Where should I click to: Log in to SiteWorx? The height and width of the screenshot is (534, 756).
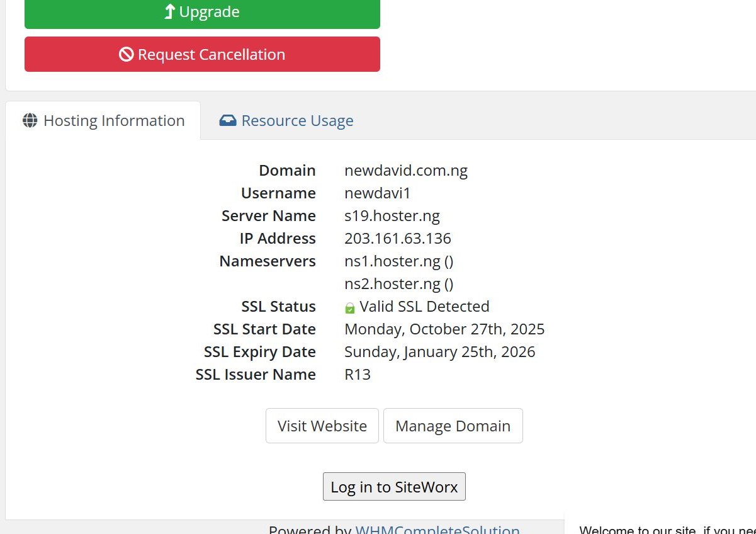[394, 487]
